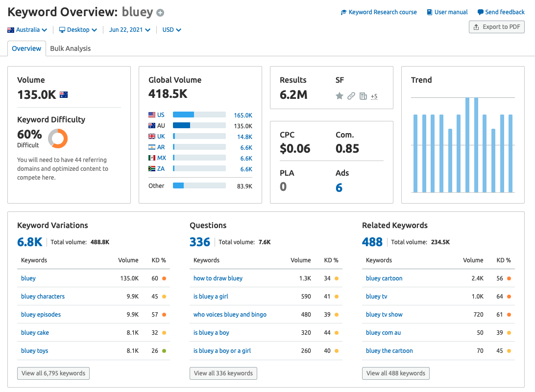Show the +5 more SERP features
Image resolution: width=535 pixels, height=392 pixels.
(374, 96)
